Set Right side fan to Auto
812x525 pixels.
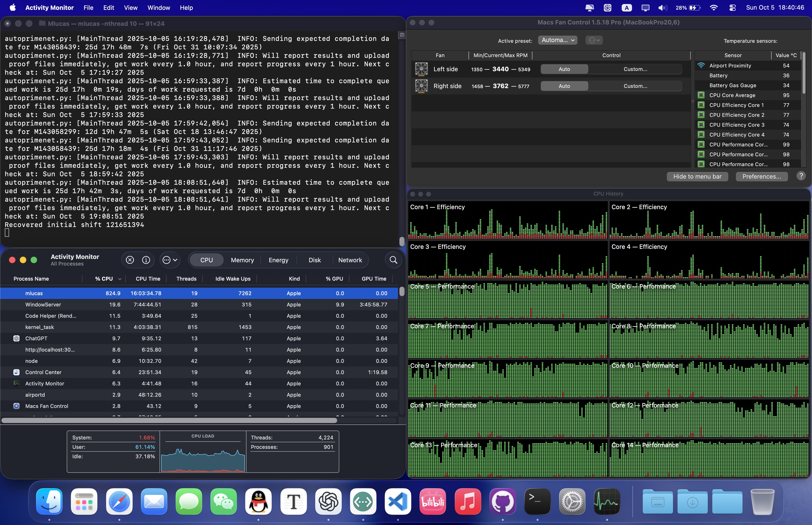point(564,86)
